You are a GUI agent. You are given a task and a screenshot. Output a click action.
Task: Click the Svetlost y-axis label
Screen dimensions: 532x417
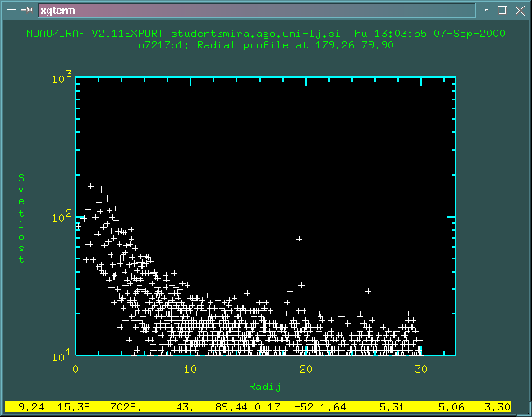pyautogui.click(x=21, y=218)
